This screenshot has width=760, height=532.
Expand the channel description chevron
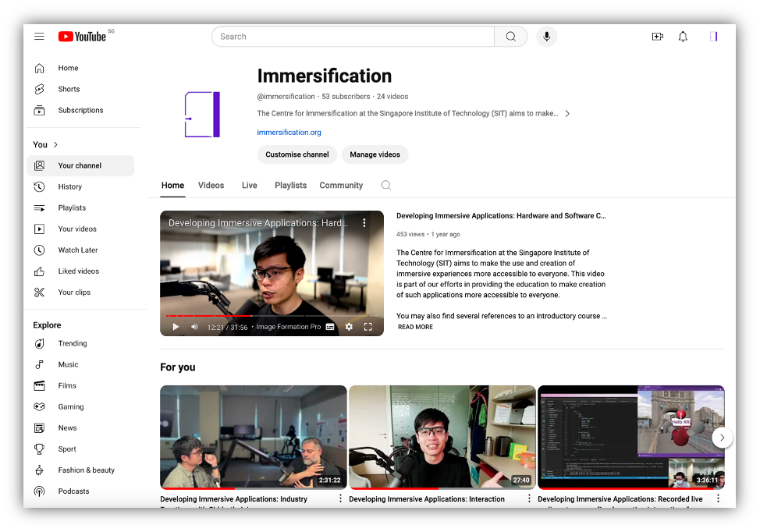tap(567, 113)
